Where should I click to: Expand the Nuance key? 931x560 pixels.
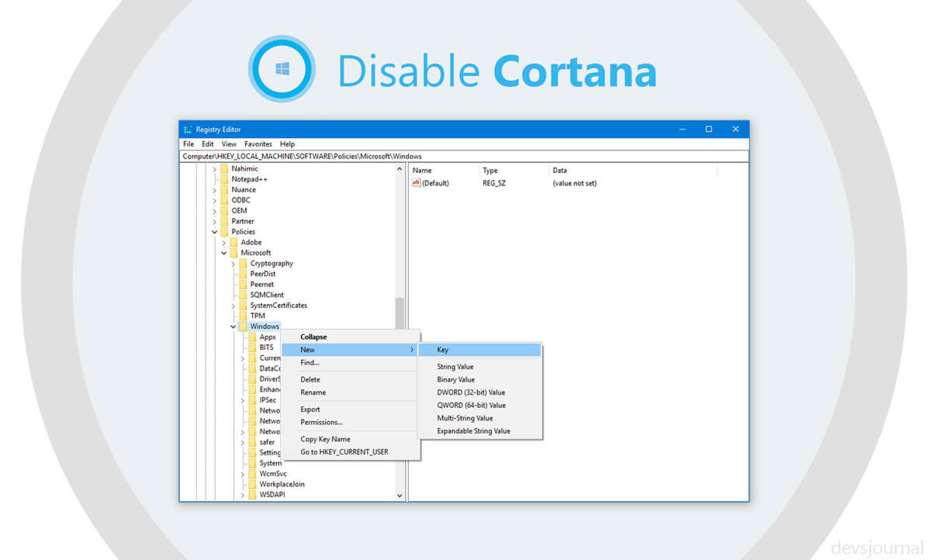[x=215, y=189]
